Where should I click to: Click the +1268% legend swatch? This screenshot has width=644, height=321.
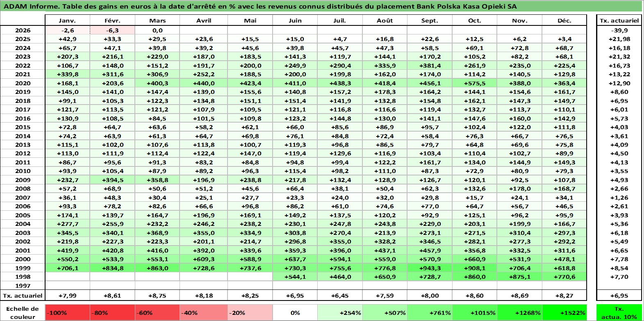[519, 312]
